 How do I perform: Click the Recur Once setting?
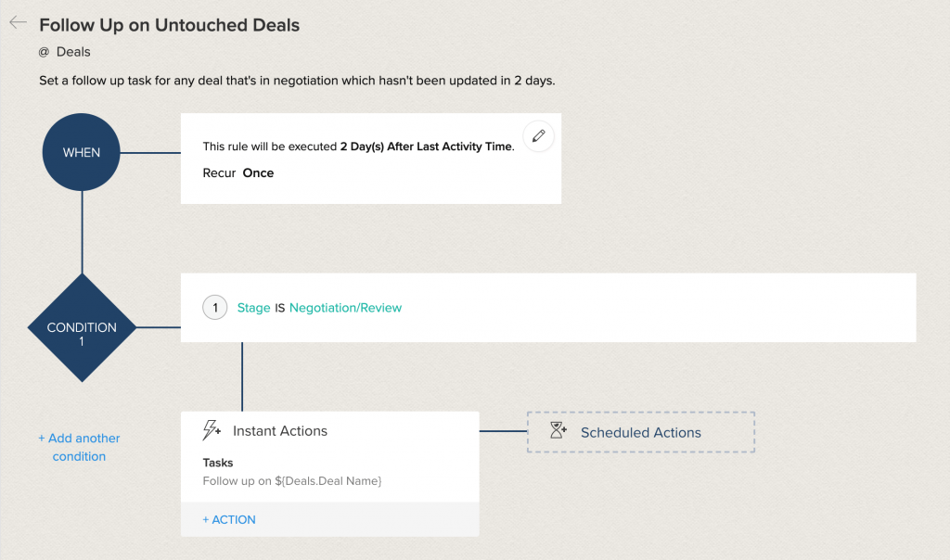[238, 173]
